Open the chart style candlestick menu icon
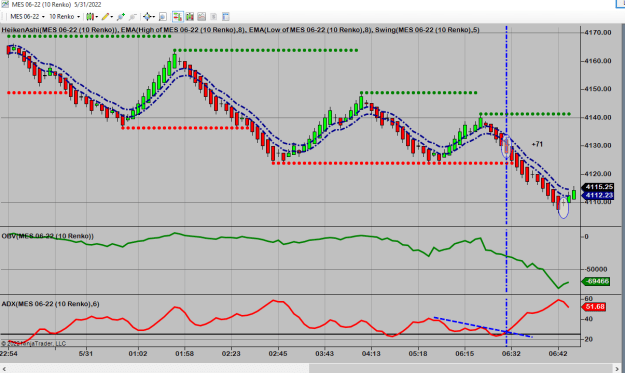Image resolution: width=625 pixels, height=373 pixels. pyautogui.click(x=90, y=17)
